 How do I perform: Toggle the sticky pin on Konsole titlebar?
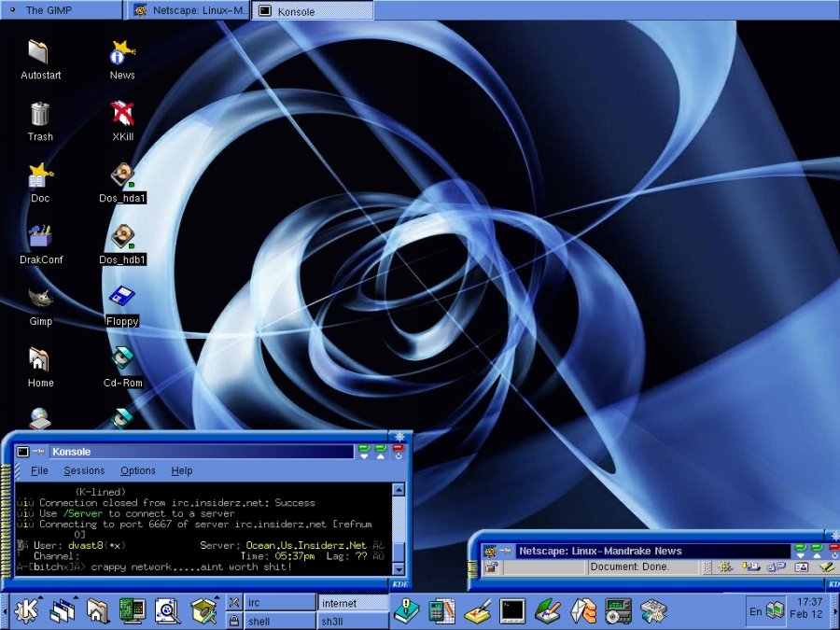(x=38, y=452)
